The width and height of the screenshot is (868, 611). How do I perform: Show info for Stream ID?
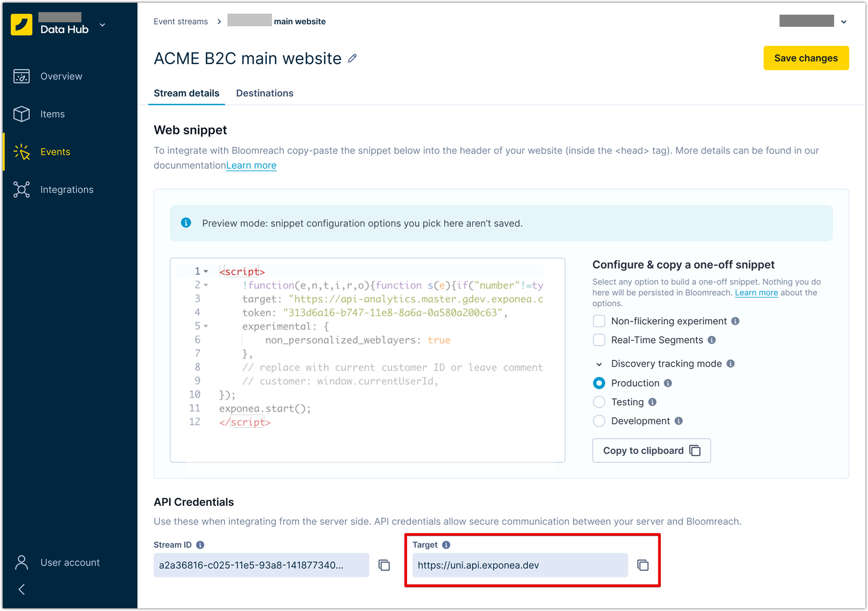pos(200,545)
